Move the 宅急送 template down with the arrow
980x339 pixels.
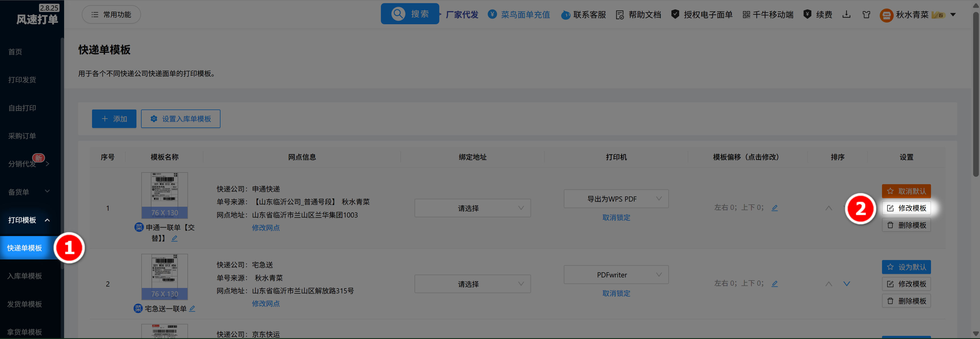pos(846,284)
